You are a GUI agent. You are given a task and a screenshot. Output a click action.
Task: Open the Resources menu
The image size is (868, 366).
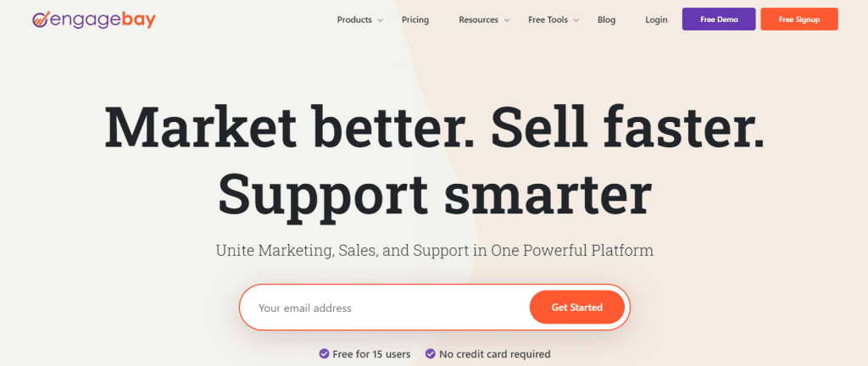click(478, 19)
